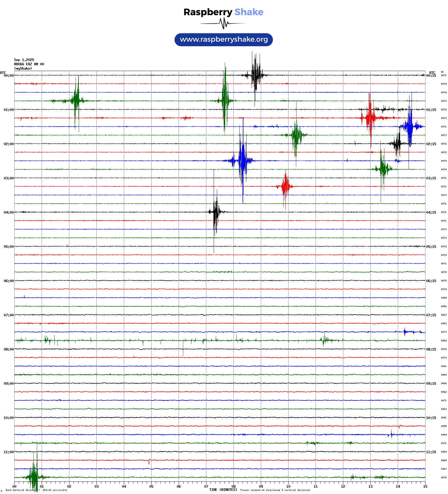Click the black spike on the 04:00 trace
The height and width of the screenshot is (494, 448).
click(x=215, y=212)
